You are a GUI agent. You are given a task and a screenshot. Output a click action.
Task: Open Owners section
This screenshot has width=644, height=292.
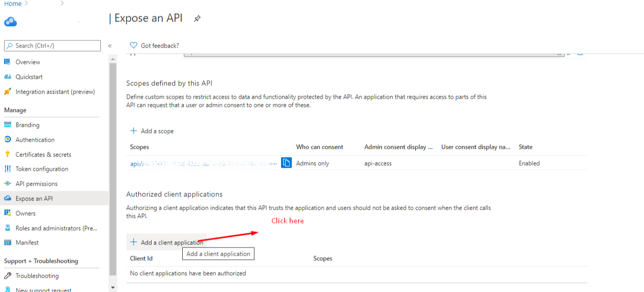[26, 213]
